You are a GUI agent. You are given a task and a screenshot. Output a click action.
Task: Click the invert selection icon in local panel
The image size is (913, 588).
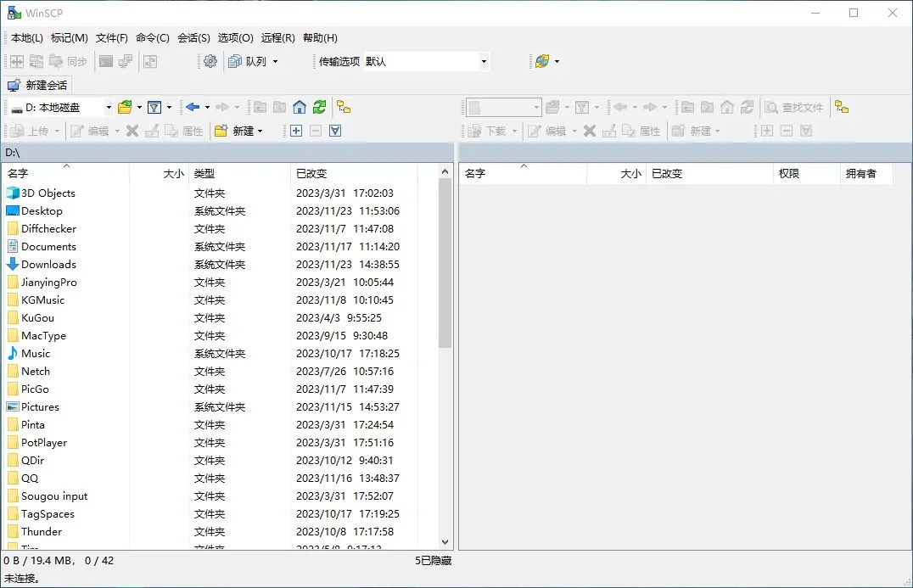point(335,131)
